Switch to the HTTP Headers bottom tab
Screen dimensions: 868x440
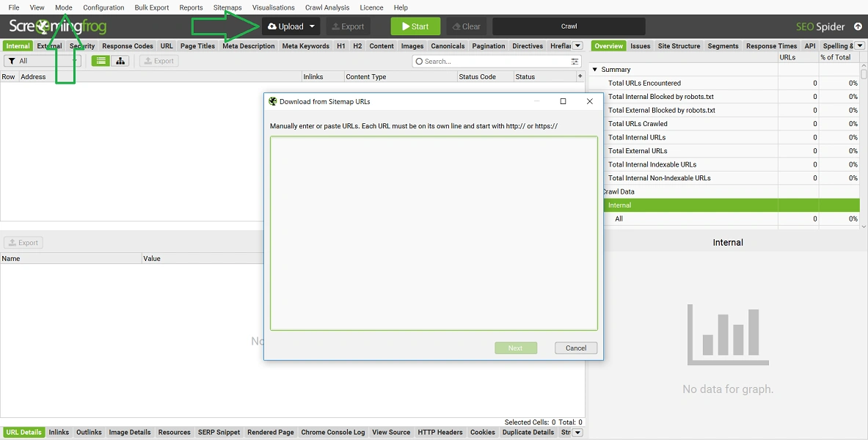point(440,432)
